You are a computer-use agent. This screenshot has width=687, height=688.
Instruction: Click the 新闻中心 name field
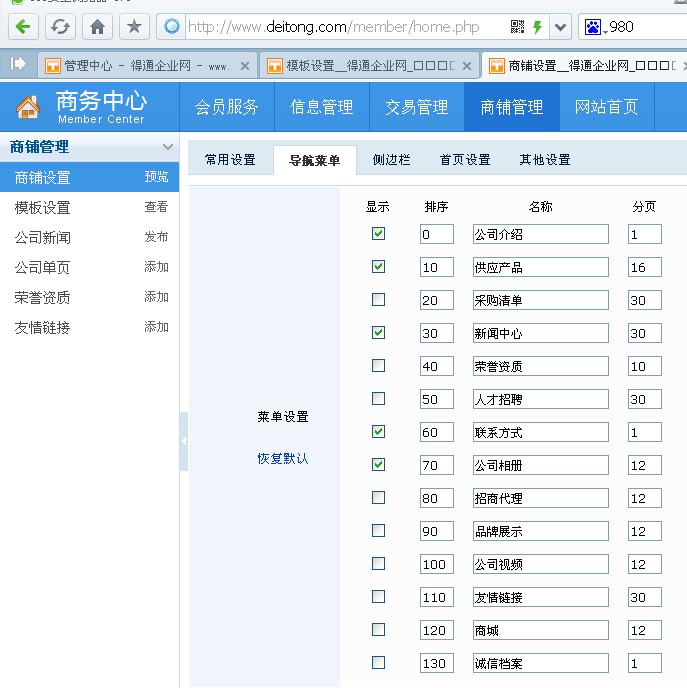540,333
